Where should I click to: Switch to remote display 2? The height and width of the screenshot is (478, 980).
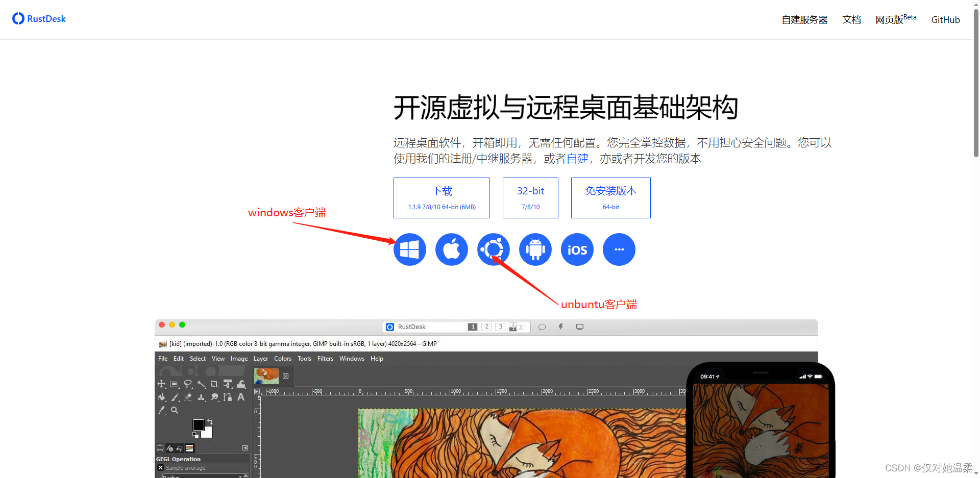486,327
